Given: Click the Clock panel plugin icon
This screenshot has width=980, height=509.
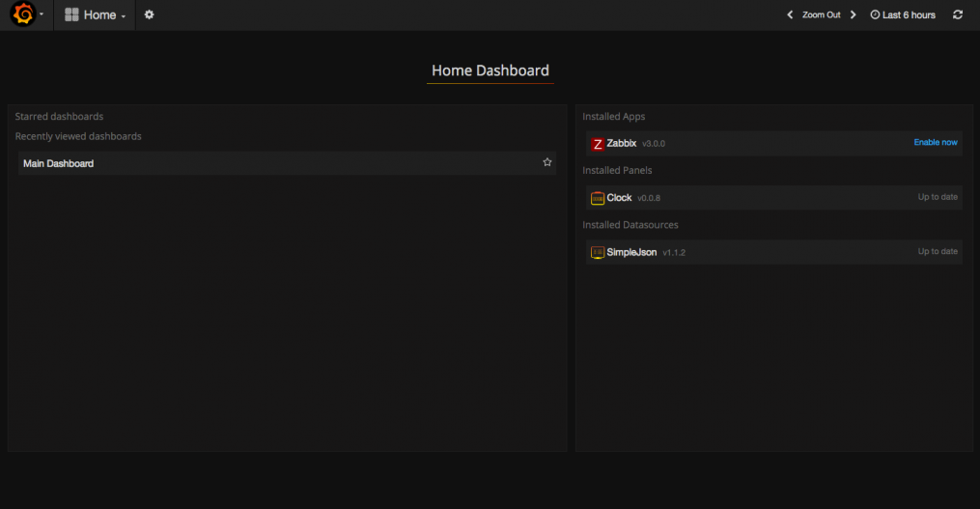Looking at the screenshot, I should coord(598,198).
